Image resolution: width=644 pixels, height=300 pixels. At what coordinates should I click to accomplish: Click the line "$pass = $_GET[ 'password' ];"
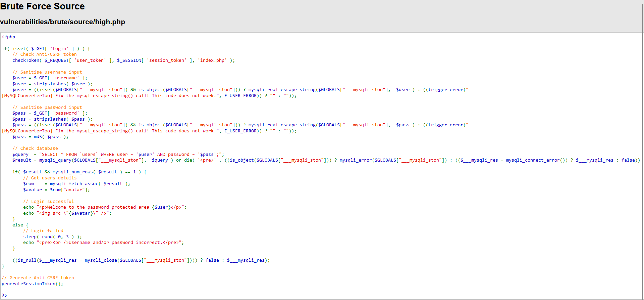point(50,113)
